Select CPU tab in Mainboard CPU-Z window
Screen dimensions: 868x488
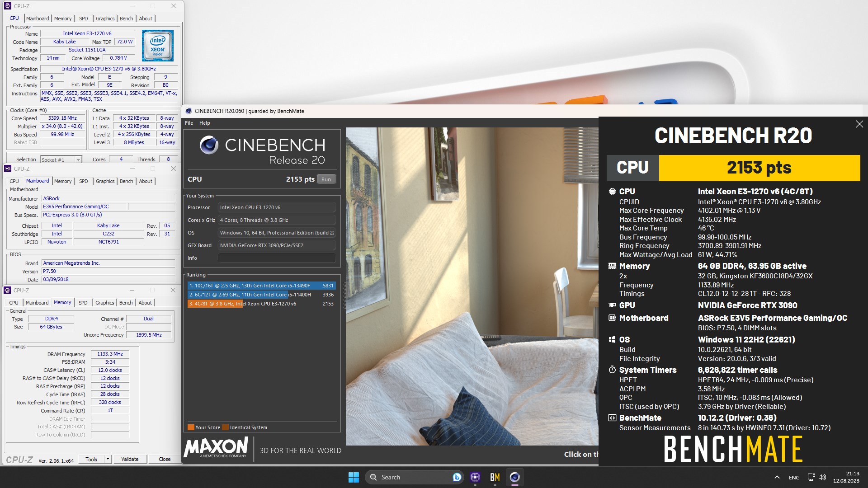pyautogui.click(x=14, y=181)
